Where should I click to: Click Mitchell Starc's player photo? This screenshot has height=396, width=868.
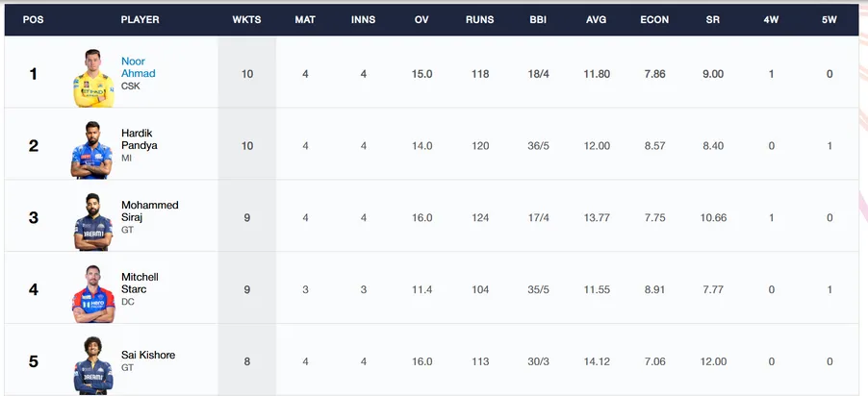tap(93, 294)
